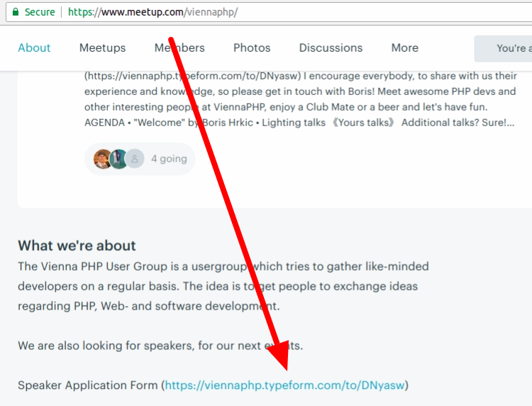Image resolution: width=532 pixels, height=406 pixels.
Task: Click the first attendee avatar with a hat
Action: (x=102, y=159)
